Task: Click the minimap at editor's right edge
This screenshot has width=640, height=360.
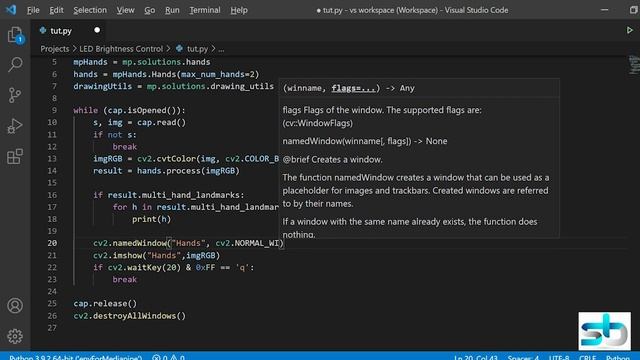Action: (634, 65)
